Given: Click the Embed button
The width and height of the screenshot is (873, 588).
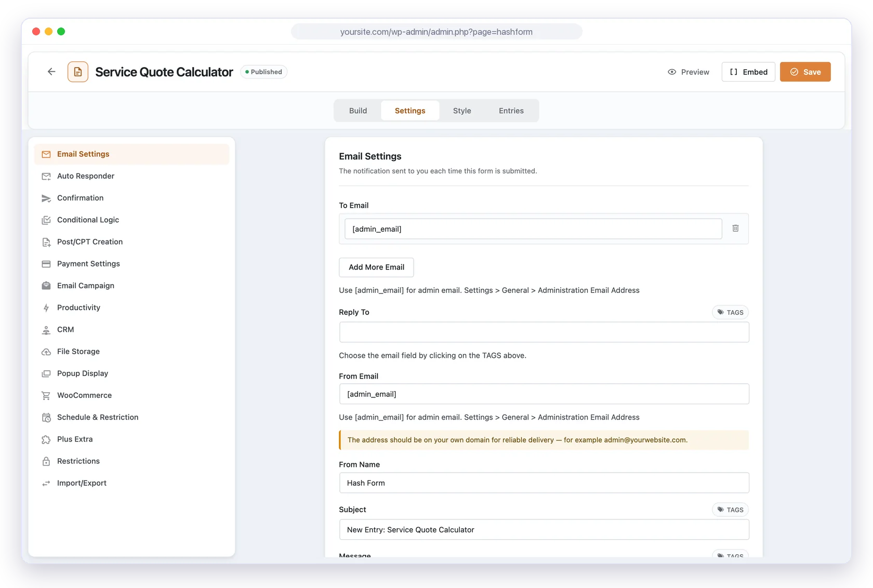Looking at the screenshot, I should click(x=748, y=72).
